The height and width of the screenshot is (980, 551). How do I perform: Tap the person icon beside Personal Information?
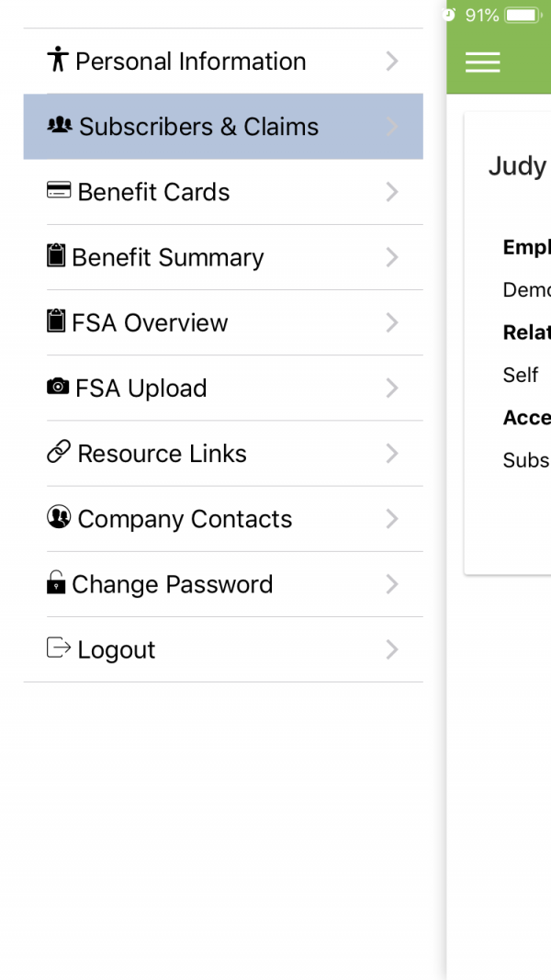(x=58, y=59)
